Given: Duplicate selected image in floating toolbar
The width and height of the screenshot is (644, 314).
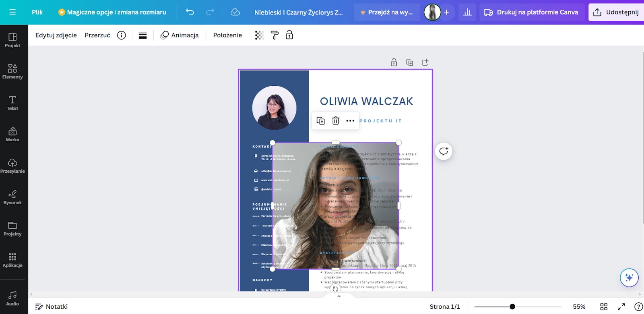Looking at the screenshot, I should [321, 121].
